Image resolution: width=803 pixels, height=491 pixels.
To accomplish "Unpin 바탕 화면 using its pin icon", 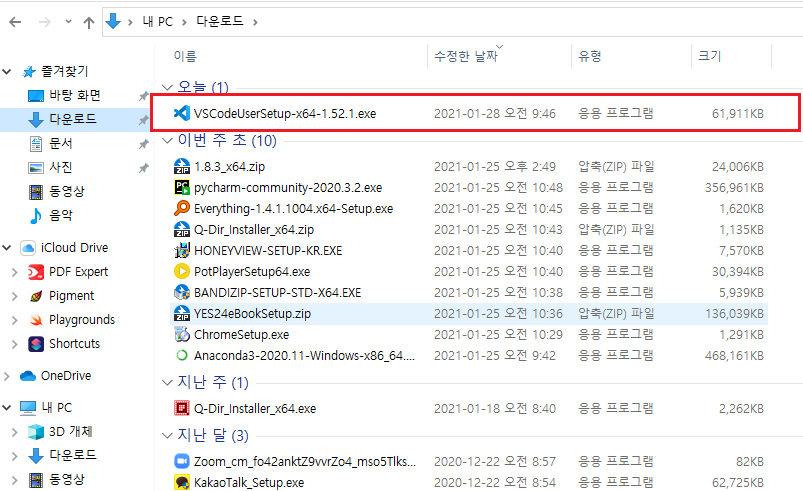I will click(144, 96).
